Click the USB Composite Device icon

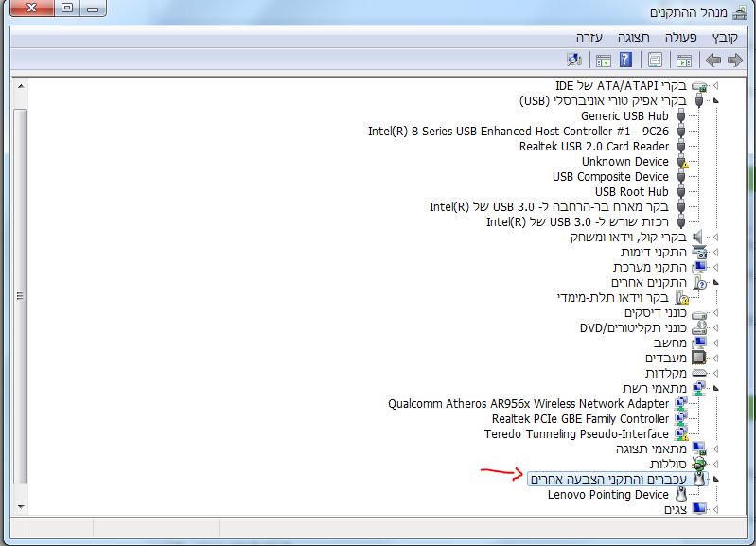click(681, 177)
